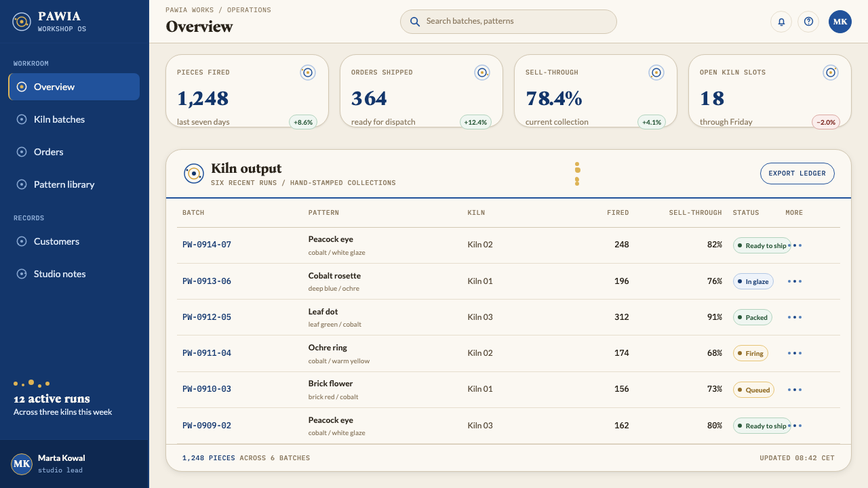Open Pattern library in sidebar

pyautogui.click(x=74, y=184)
